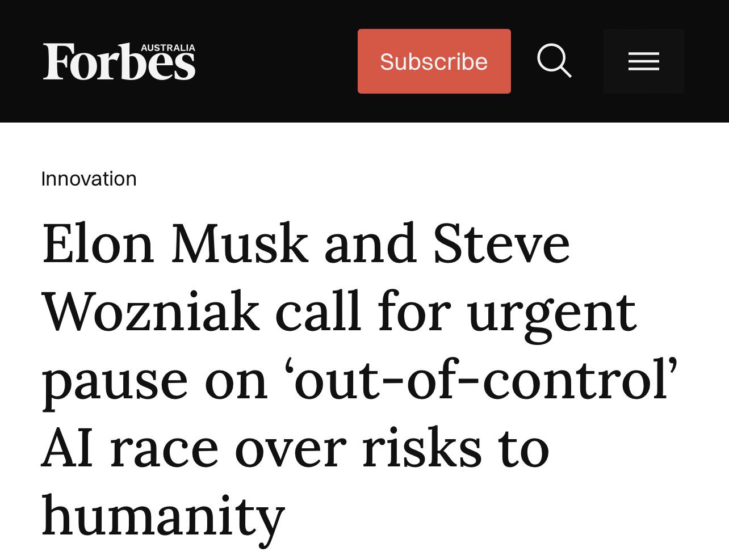The width and height of the screenshot is (729, 560).
Task: Click the word "call" in the headline
Action: (x=319, y=312)
